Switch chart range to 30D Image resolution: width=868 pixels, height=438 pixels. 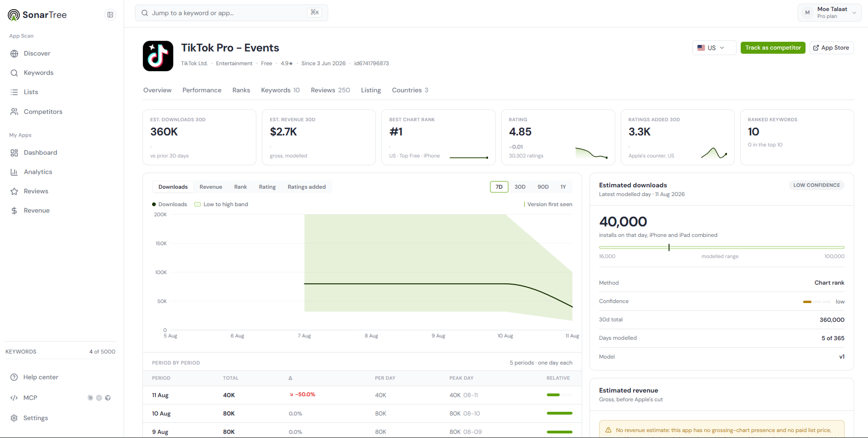[520, 187]
